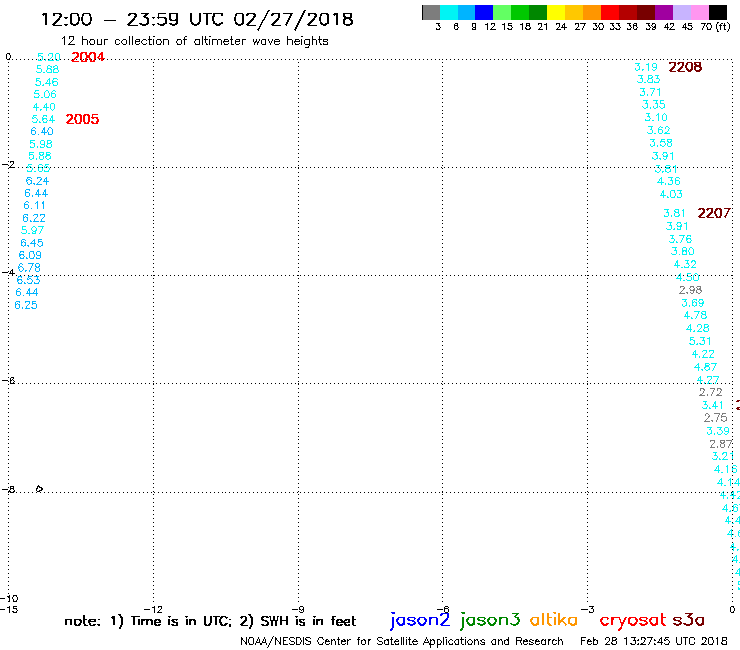
Task: Pick the pink swatch above the 70 (ft) label
Action: click(699, 12)
